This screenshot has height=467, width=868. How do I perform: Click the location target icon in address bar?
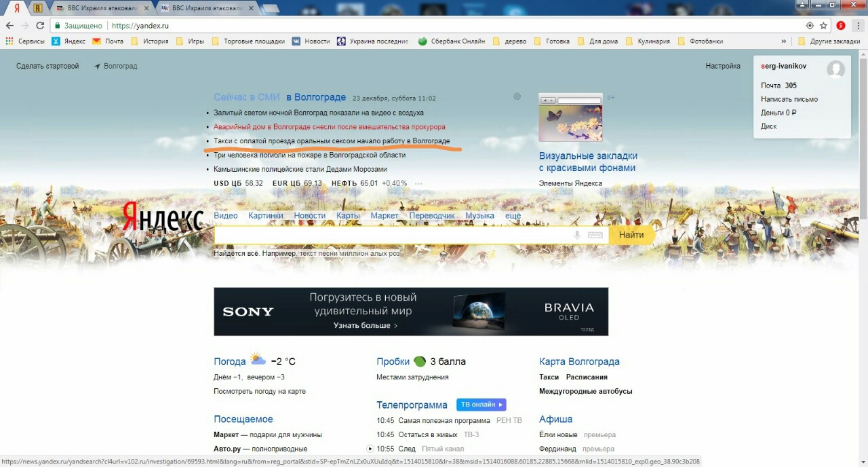810,26
